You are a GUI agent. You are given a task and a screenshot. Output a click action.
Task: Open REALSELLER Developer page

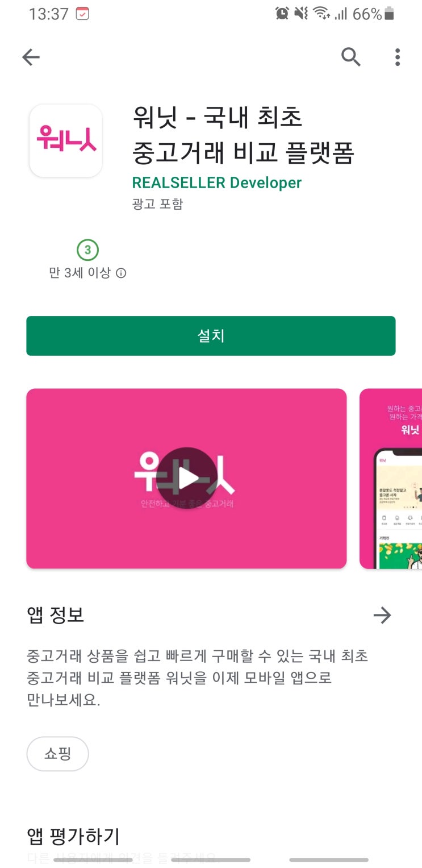(x=216, y=182)
